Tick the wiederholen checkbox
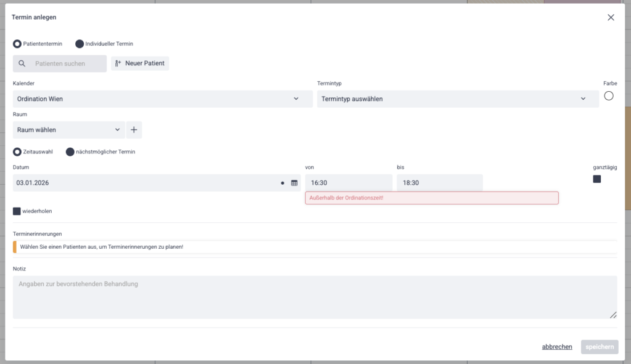This screenshot has width=631, height=364. [x=17, y=211]
